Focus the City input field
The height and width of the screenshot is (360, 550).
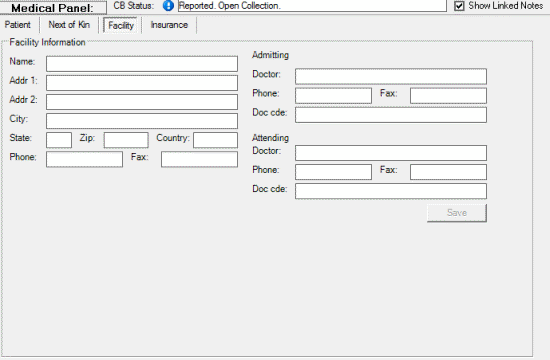point(142,121)
